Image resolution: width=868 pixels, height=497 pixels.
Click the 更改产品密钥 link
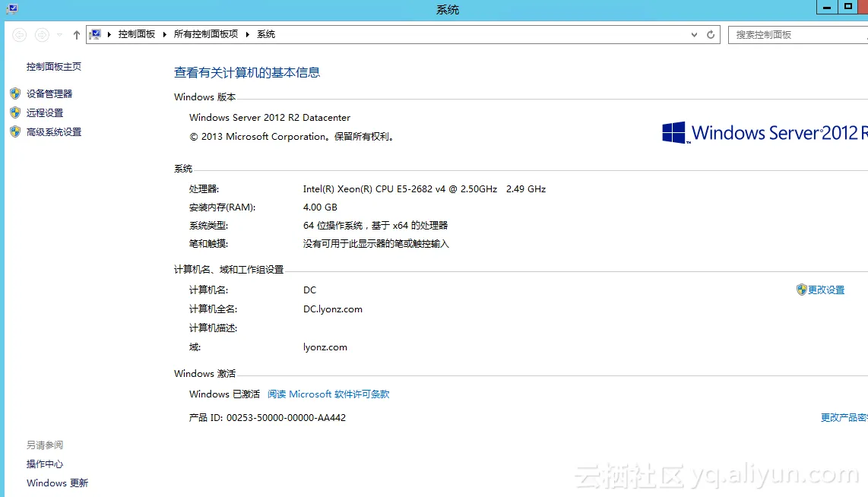pyautogui.click(x=844, y=418)
